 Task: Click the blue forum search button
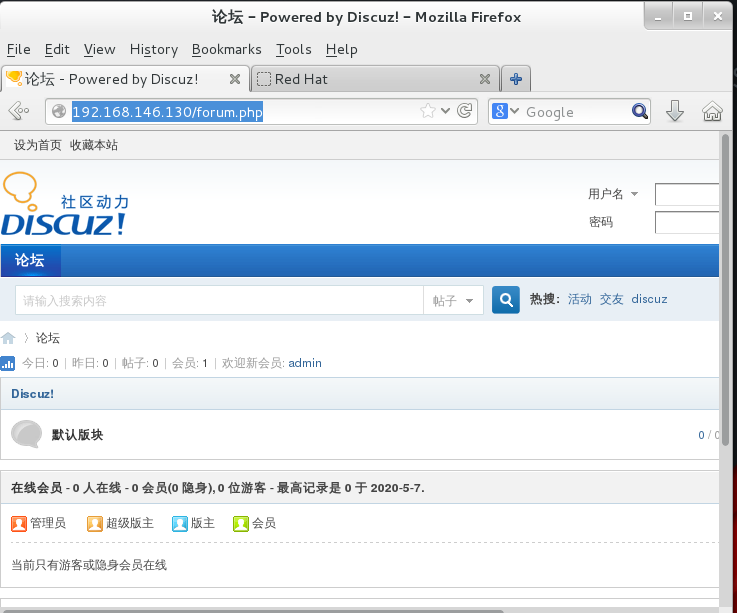[x=506, y=299]
